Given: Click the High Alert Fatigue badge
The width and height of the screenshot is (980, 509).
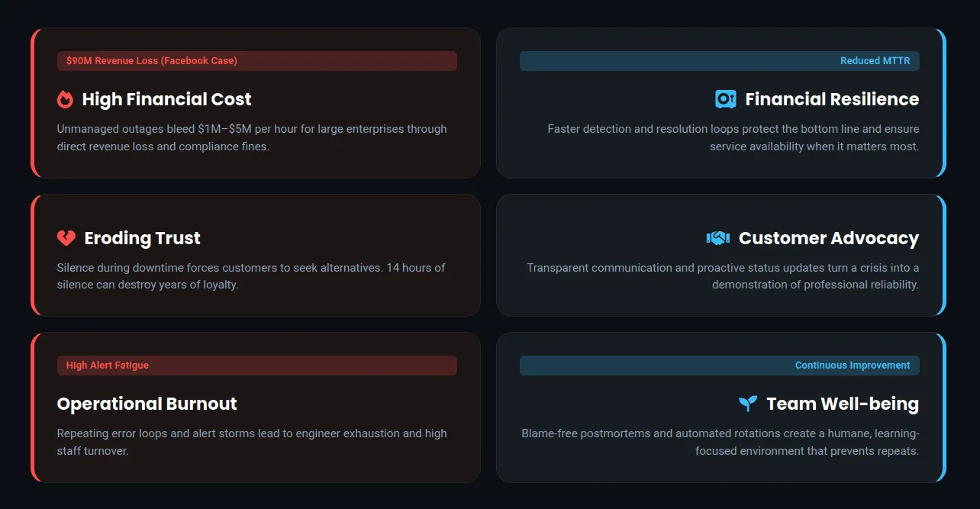Looking at the screenshot, I should 108,366.
